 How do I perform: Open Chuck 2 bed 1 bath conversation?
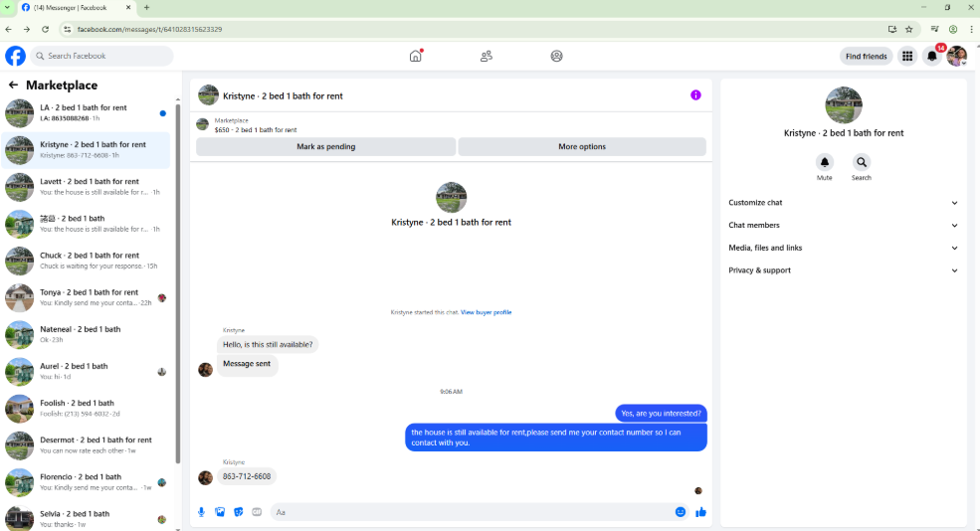[x=86, y=261]
